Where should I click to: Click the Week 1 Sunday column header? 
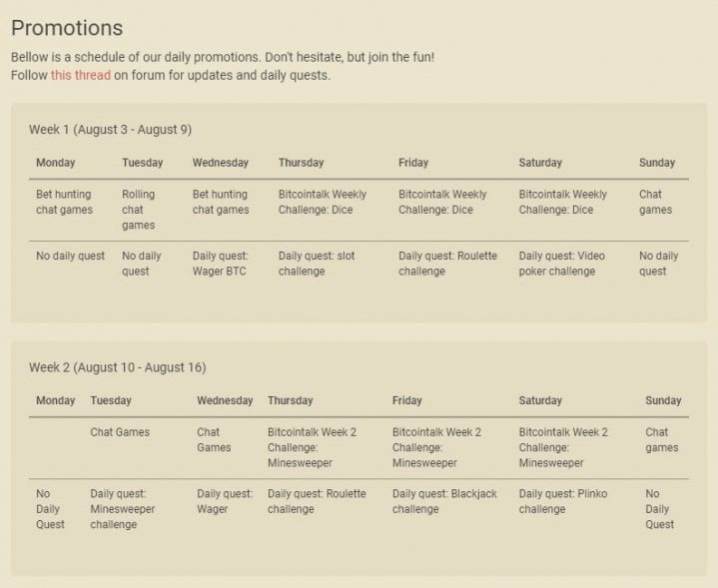point(657,163)
